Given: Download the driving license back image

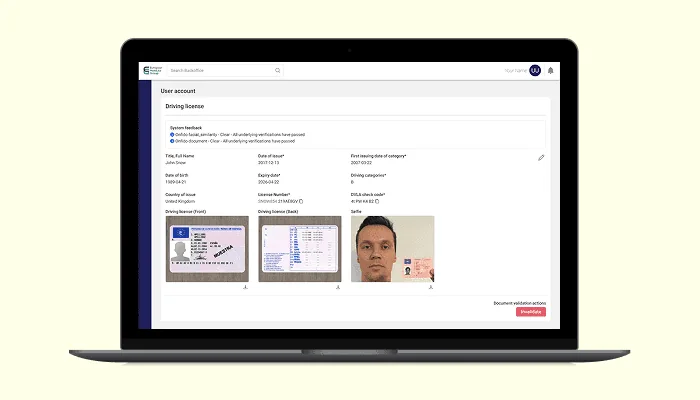Looking at the screenshot, I should tap(338, 287).
